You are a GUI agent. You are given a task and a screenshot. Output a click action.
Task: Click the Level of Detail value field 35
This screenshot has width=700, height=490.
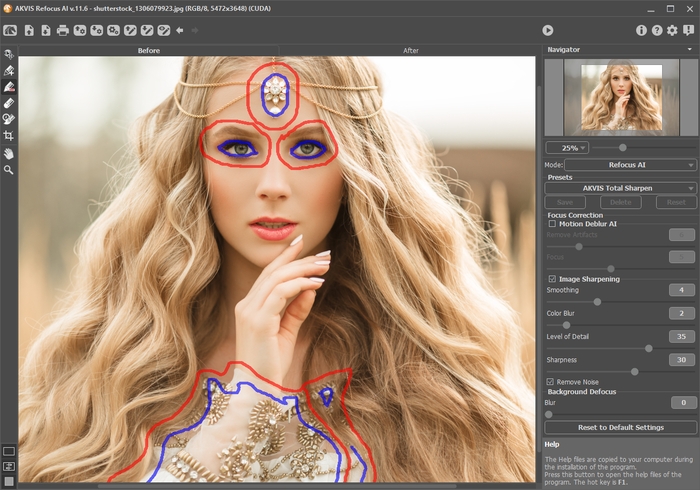click(x=682, y=336)
